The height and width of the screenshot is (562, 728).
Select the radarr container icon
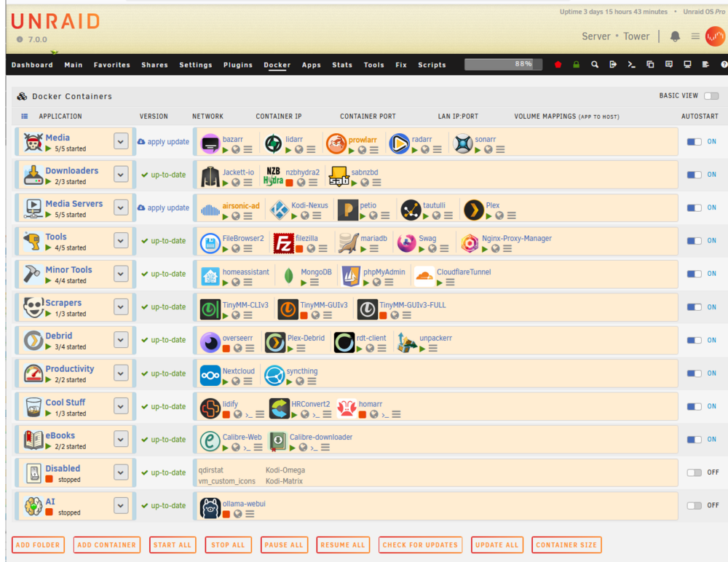pyautogui.click(x=399, y=143)
